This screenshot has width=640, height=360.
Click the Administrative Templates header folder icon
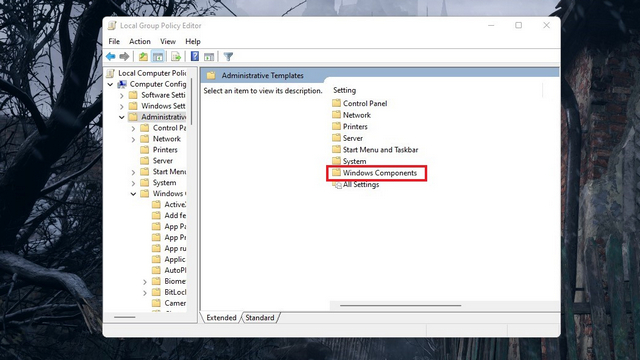tap(211, 76)
